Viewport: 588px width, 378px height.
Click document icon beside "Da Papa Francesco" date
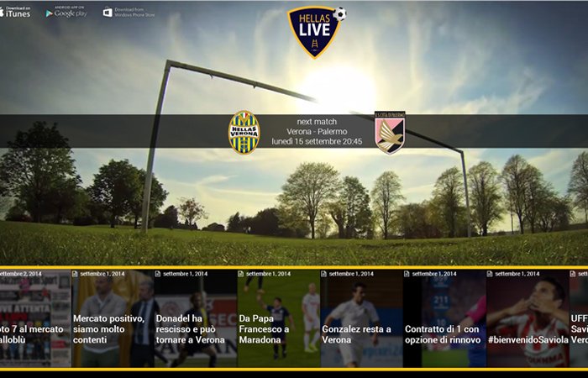point(241,274)
